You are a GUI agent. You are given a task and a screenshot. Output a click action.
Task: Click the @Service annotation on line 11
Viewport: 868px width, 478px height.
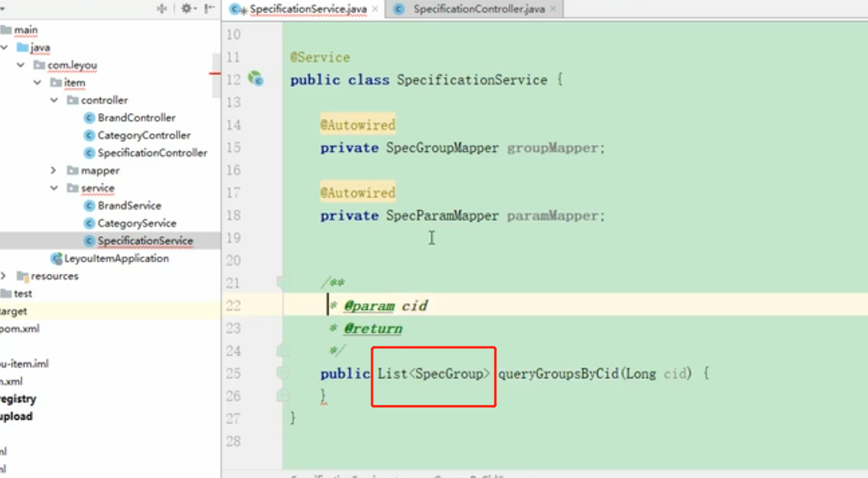pyautogui.click(x=320, y=57)
